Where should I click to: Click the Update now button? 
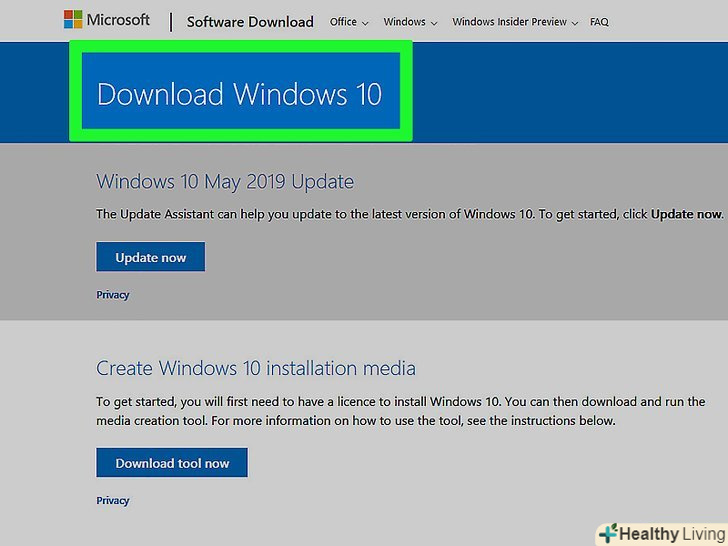point(150,256)
